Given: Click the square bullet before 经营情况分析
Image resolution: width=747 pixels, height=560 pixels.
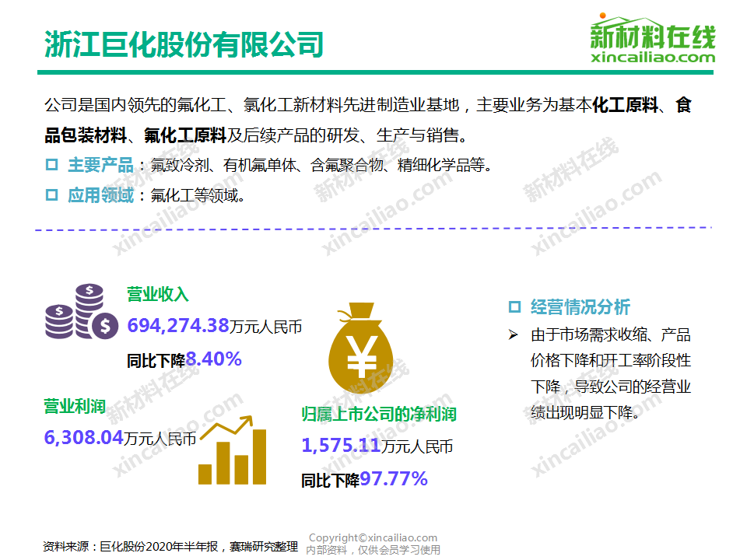Looking at the screenshot, I should click(x=514, y=306).
